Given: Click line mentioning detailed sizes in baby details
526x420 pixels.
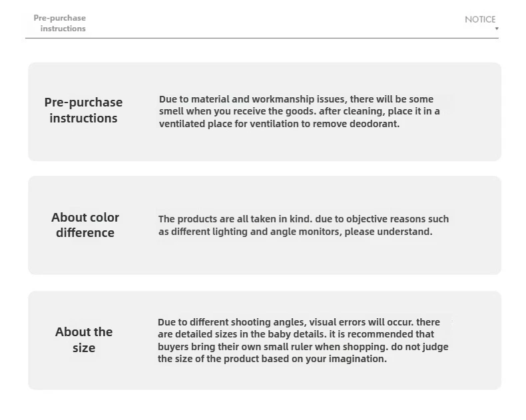Looking at the screenshot, I should (296, 334).
